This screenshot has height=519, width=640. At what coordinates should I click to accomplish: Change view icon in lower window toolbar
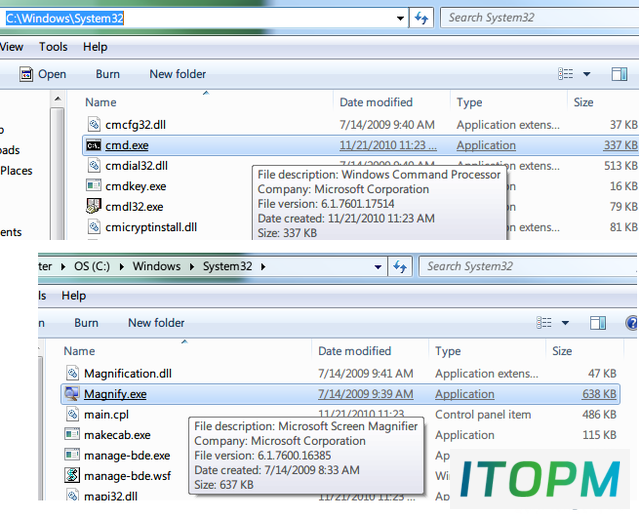tap(544, 323)
